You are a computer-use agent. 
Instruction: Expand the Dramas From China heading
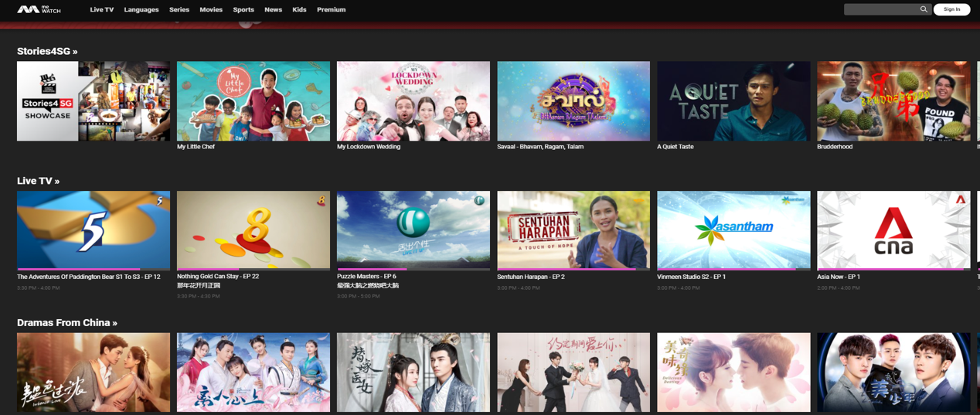click(67, 322)
